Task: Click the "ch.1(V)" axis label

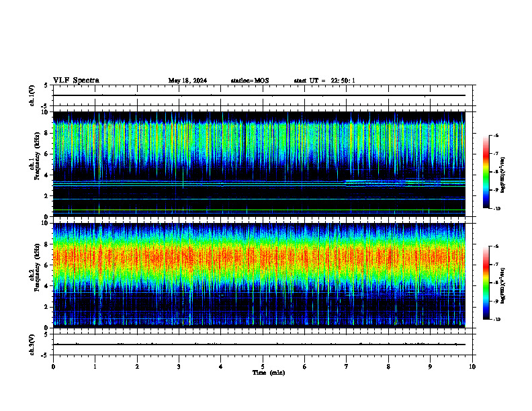Action: tap(32, 95)
